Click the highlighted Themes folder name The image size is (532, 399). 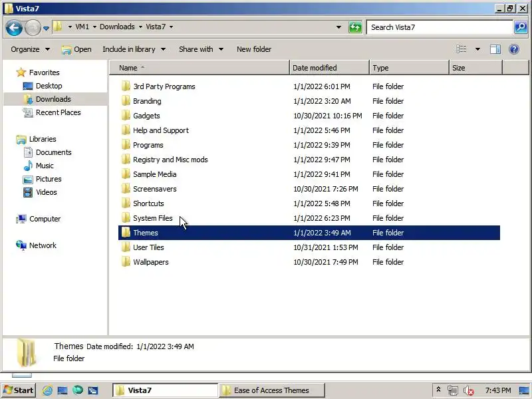(x=145, y=233)
